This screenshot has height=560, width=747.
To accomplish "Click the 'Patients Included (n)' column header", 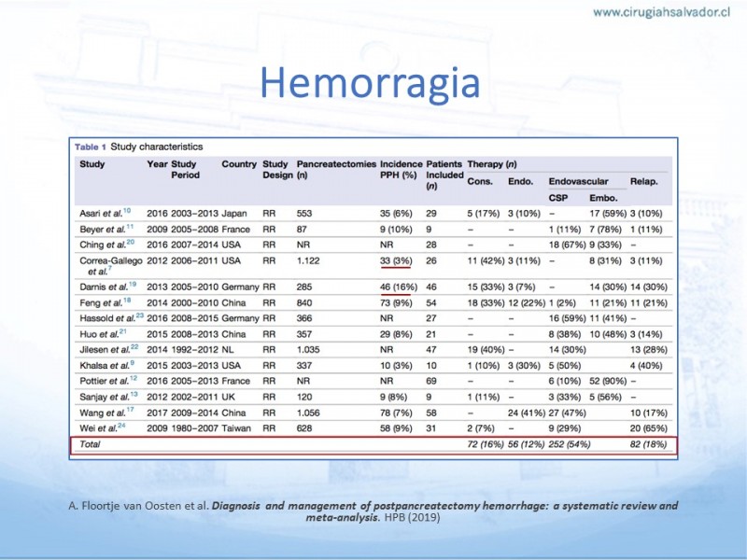I will tap(444, 175).
